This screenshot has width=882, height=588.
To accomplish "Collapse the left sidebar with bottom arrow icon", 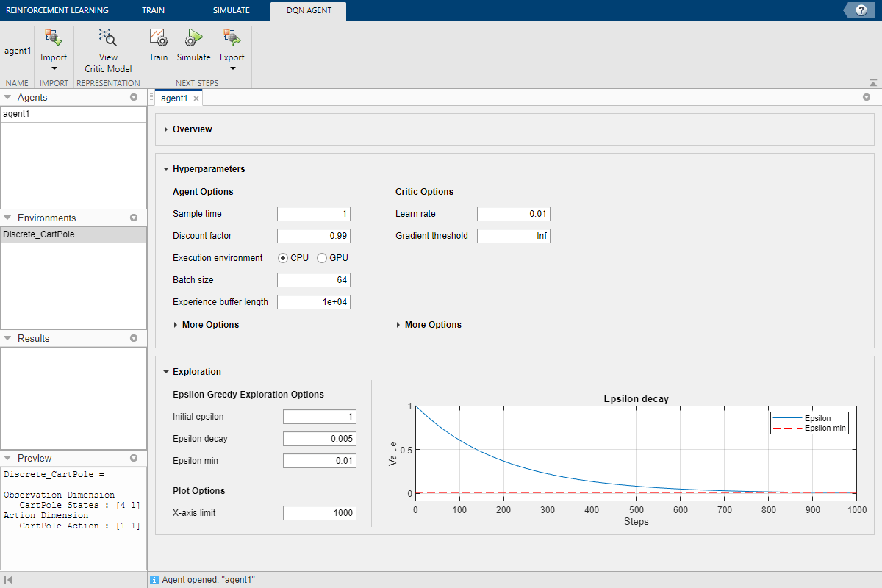I will pyautogui.click(x=8, y=579).
